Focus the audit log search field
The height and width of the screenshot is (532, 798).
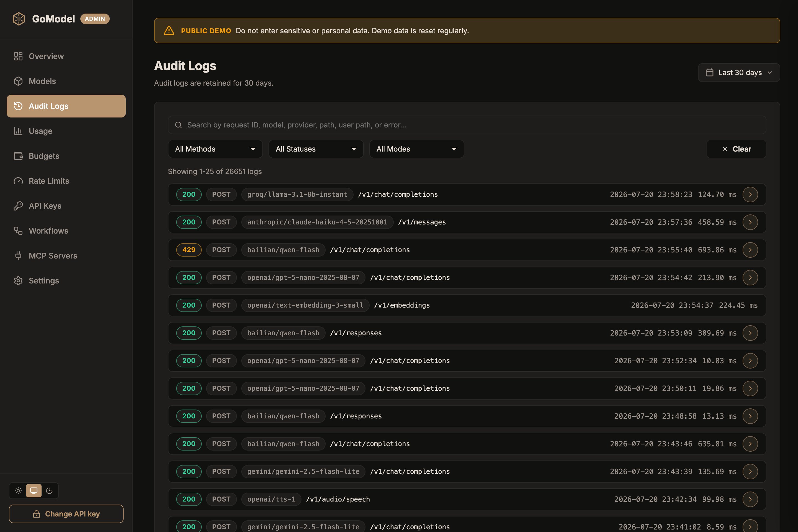(467, 125)
